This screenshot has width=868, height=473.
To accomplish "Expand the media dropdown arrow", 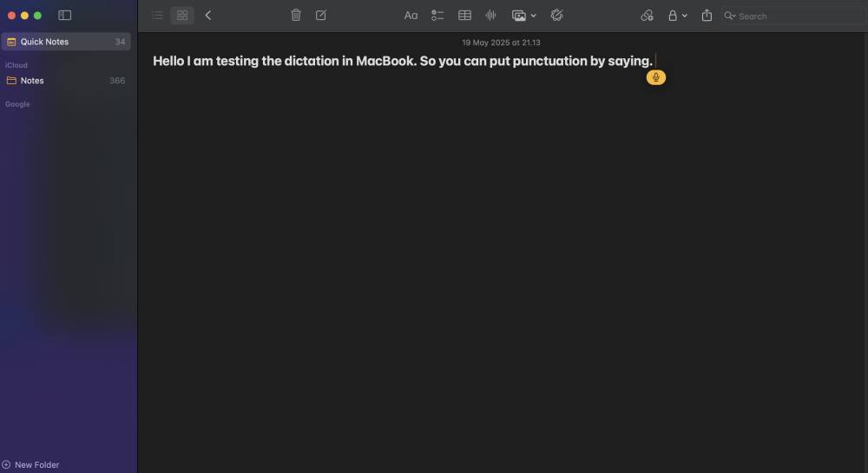I will point(534,16).
